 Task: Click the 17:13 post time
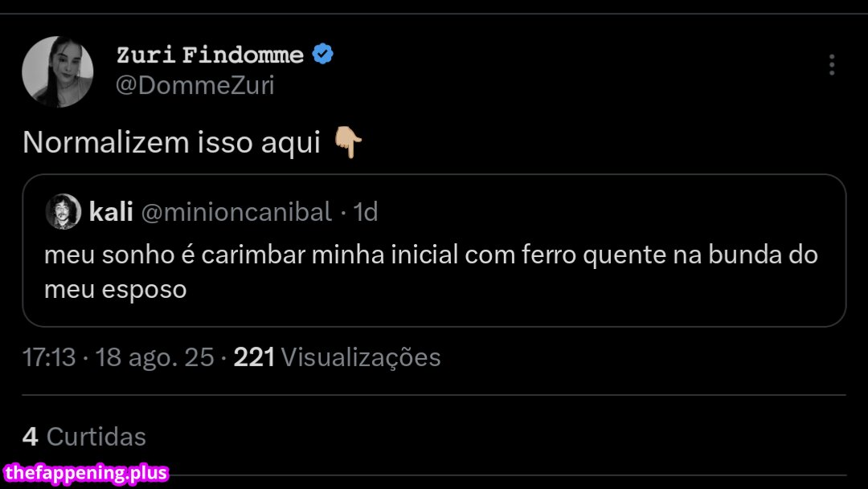click(x=49, y=357)
